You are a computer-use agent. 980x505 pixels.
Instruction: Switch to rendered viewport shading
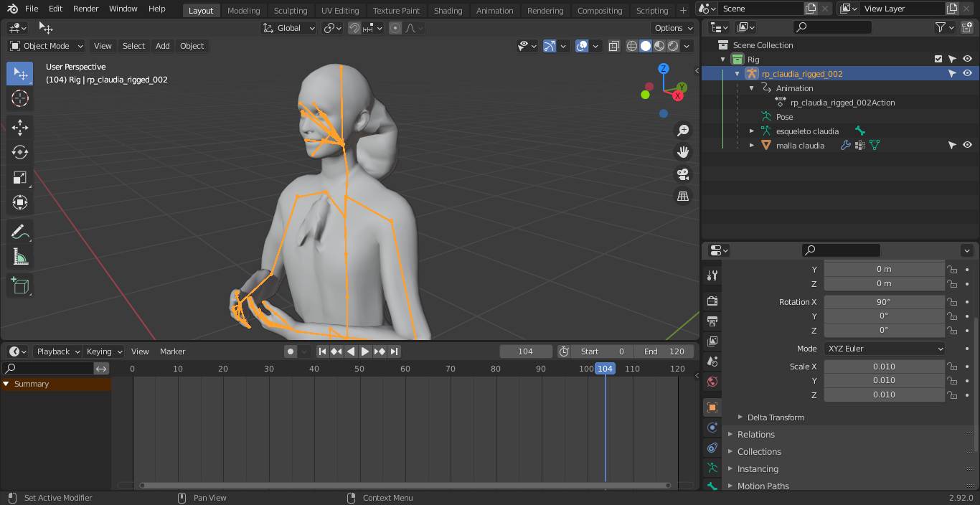click(673, 46)
